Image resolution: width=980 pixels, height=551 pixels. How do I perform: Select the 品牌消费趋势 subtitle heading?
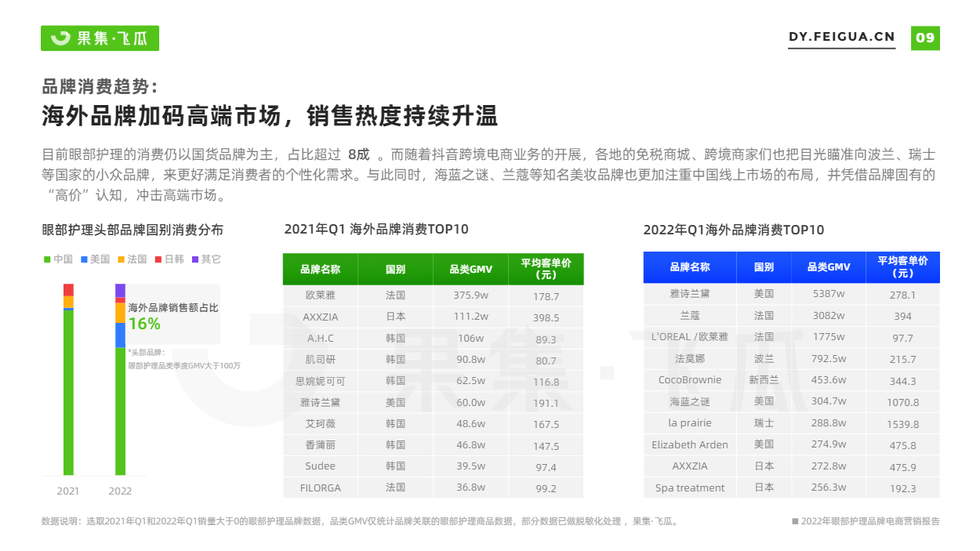[100, 86]
